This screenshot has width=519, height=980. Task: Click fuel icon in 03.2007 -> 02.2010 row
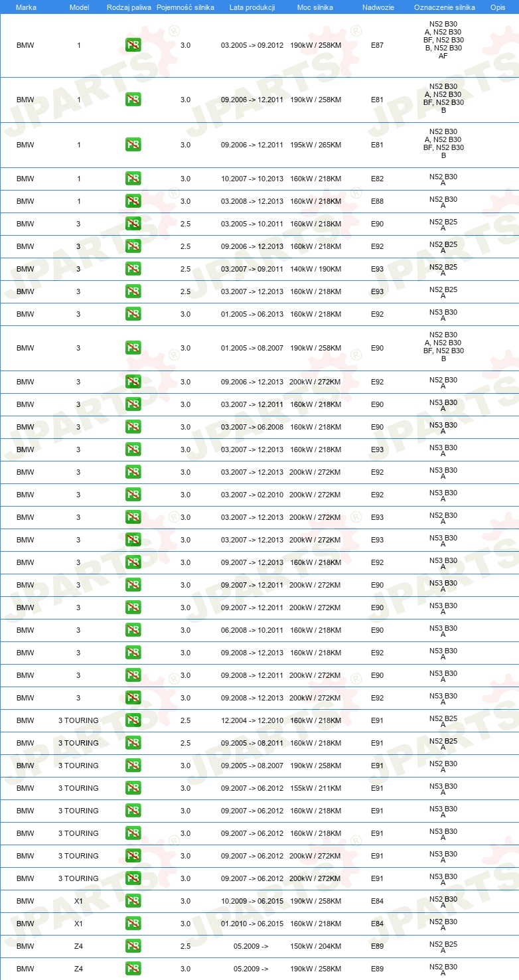point(133,495)
